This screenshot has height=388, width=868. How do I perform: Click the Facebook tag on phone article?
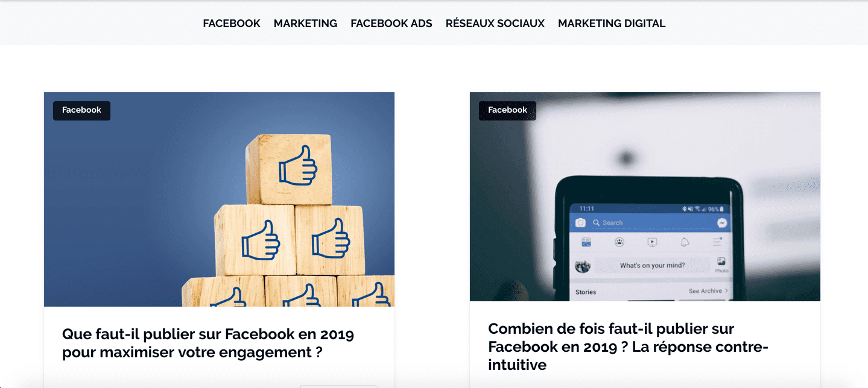pyautogui.click(x=507, y=110)
